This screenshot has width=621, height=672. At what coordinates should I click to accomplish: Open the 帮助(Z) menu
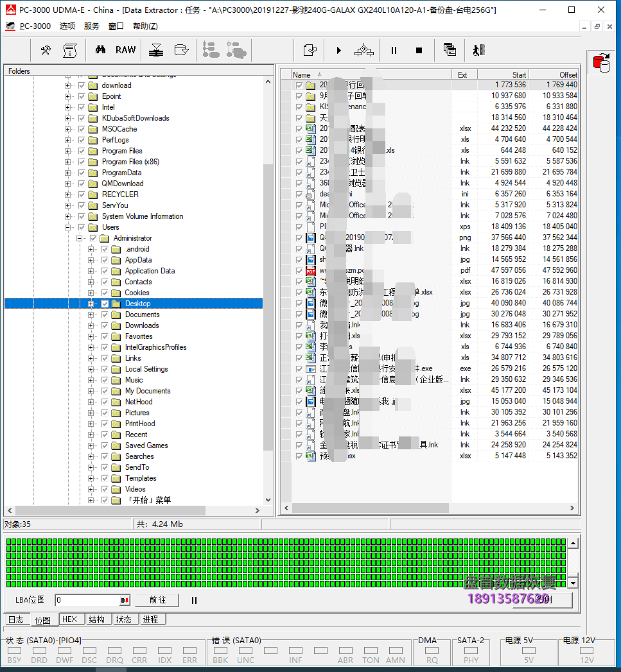coord(145,26)
